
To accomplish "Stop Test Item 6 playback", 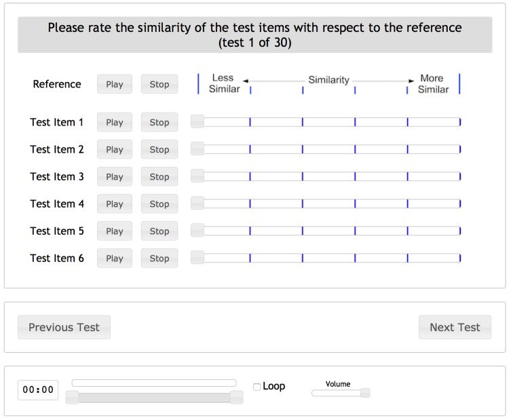I will coord(159,259).
